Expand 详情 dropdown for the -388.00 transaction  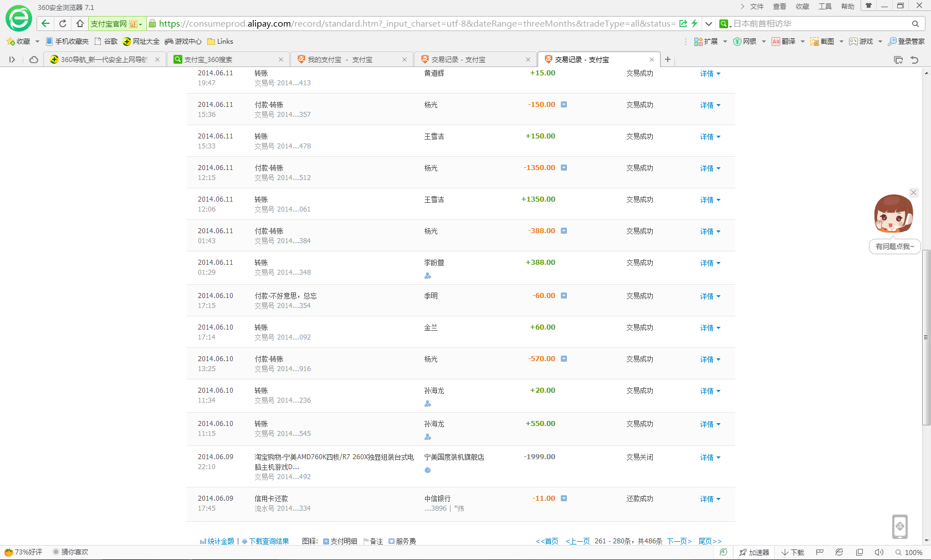pyautogui.click(x=710, y=232)
